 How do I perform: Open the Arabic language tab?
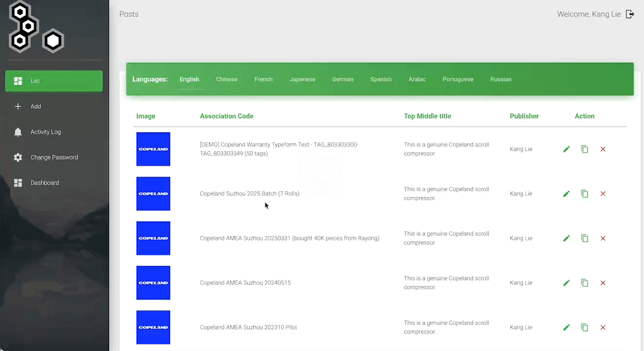[x=417, y=79]
